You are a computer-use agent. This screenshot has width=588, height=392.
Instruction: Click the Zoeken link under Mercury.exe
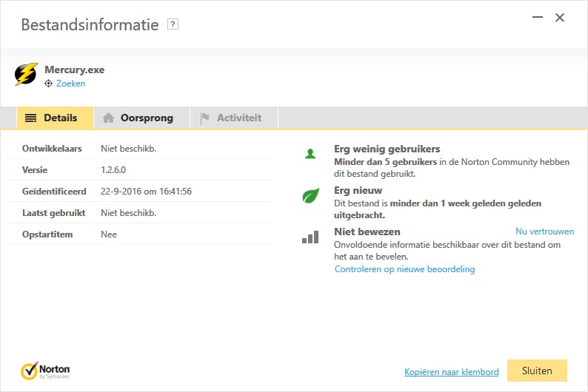tap(71, 84)
